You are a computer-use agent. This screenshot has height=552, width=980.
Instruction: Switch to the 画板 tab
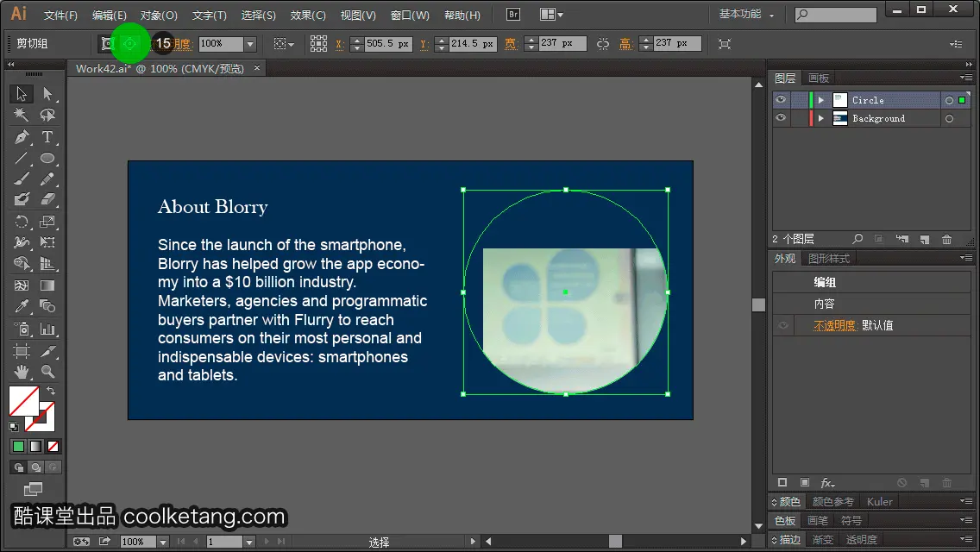pos(819,78)
